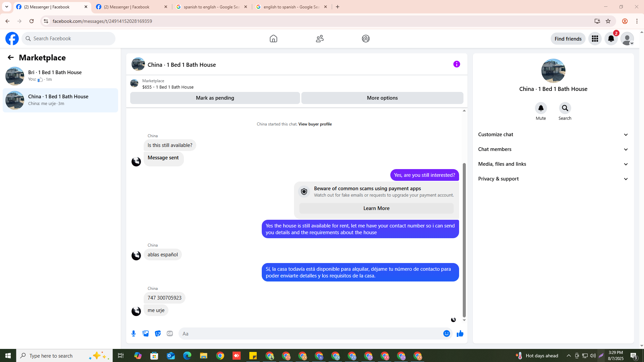Toggle conversation information panel icon

[456, 64]
